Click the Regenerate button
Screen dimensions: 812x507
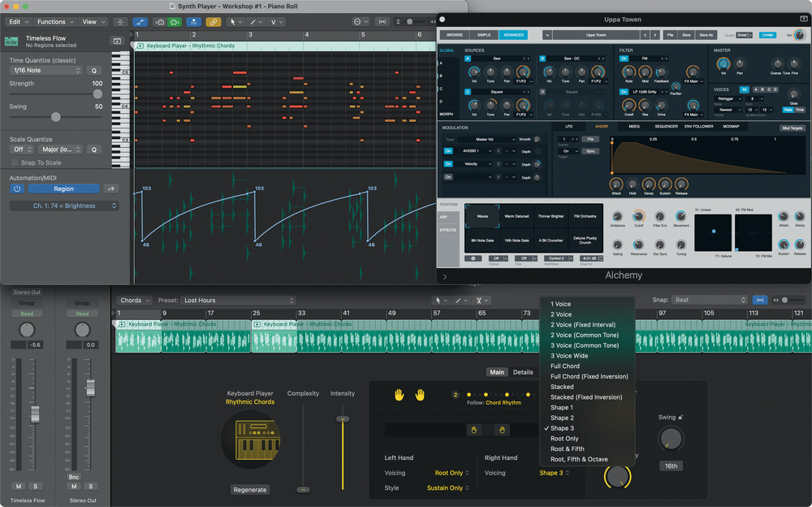pos(250,490)
